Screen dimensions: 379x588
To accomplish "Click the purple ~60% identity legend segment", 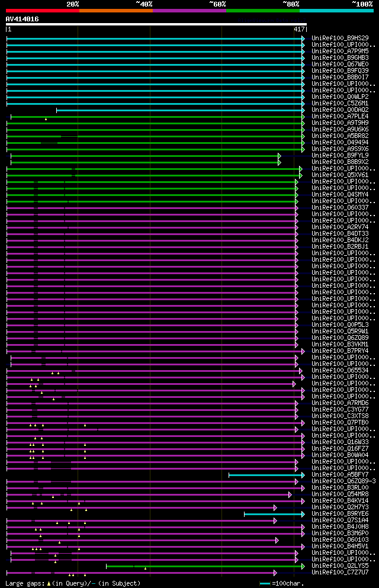I will tap(189, 11).
